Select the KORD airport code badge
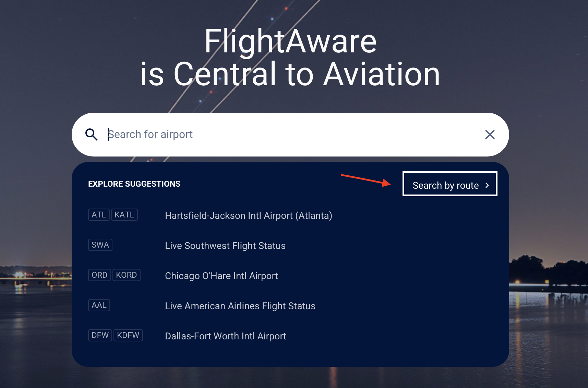 point(126,275)
